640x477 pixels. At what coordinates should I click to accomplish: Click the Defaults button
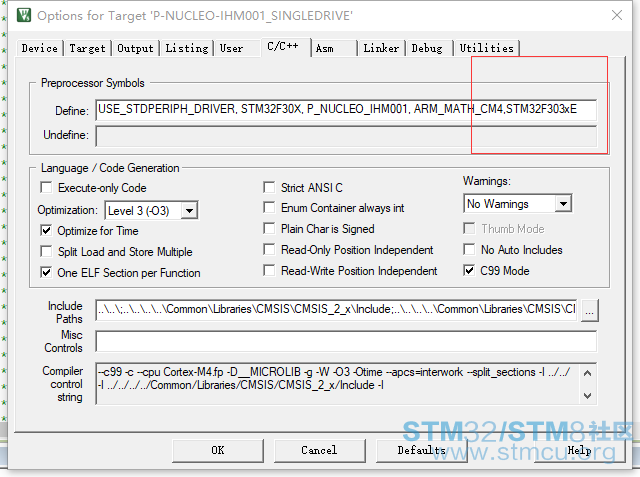coord(422,450)
